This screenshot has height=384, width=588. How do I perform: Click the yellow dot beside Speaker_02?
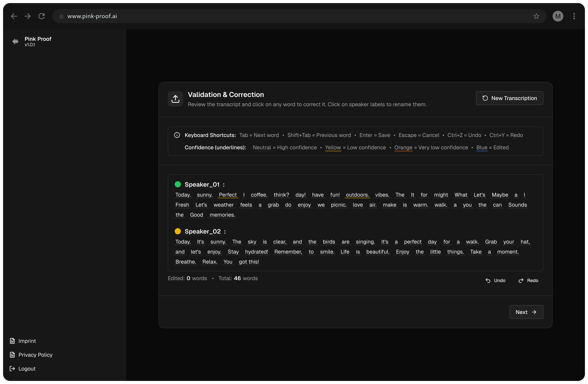tap(178, 231)
